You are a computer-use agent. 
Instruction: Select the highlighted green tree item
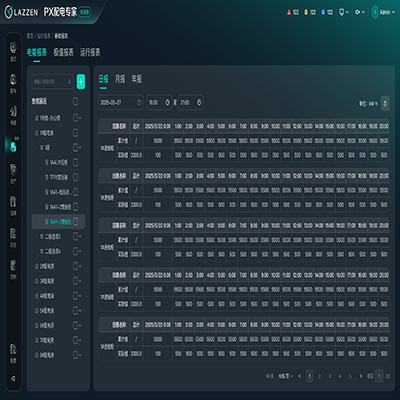coord(58,221)
